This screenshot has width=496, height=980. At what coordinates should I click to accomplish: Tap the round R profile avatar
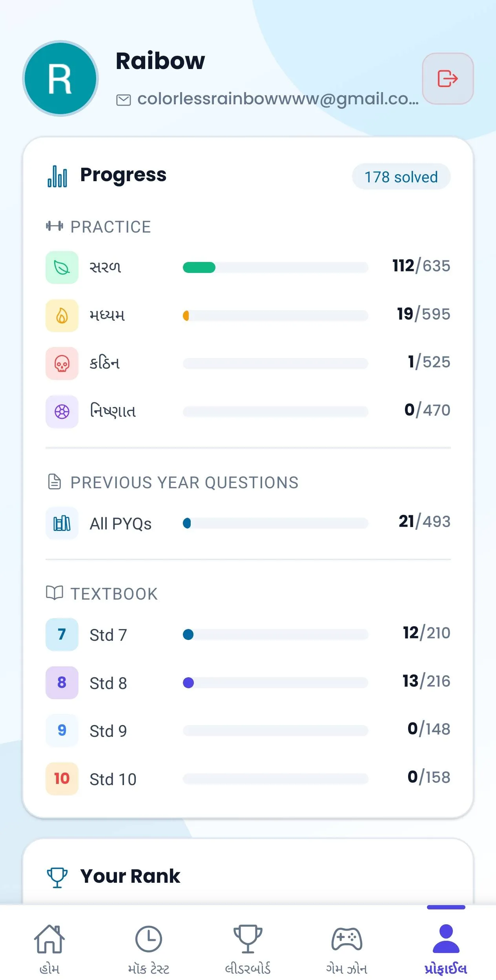(60, 78)
